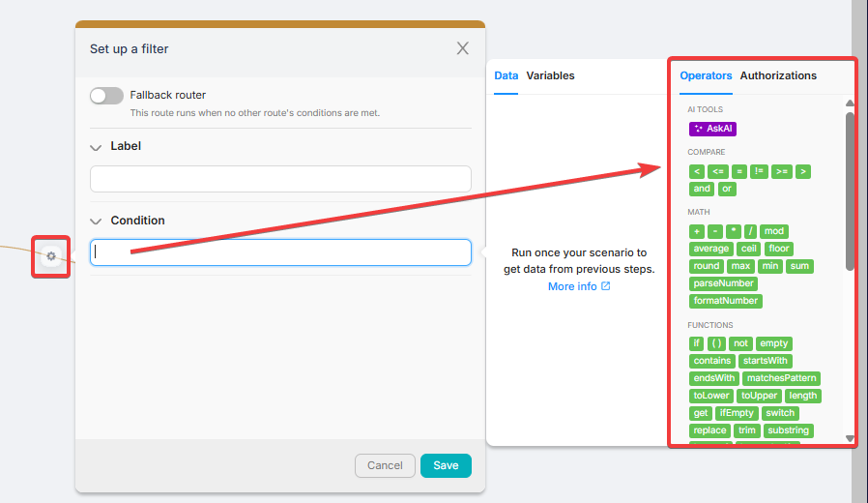Collapse the Label section
Viewport: 868px width, 503px height.
pos(96,147)
